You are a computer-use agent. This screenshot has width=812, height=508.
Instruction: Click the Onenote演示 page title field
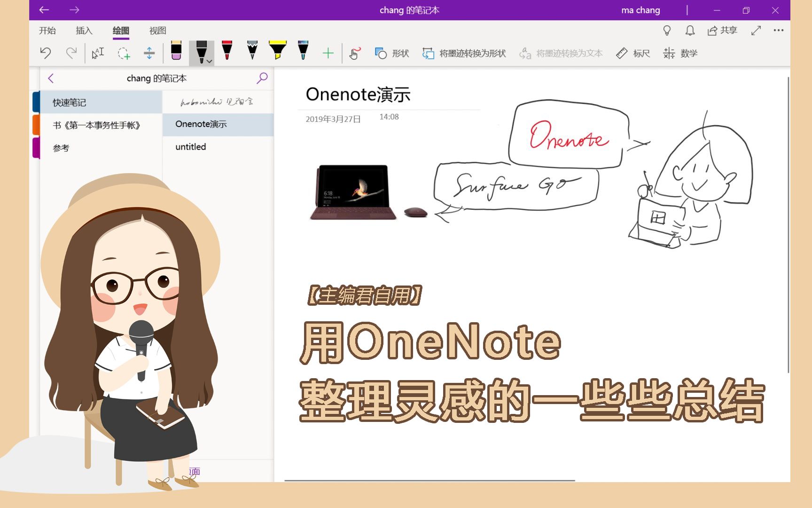pyautogui.click(x=358, y=95)
